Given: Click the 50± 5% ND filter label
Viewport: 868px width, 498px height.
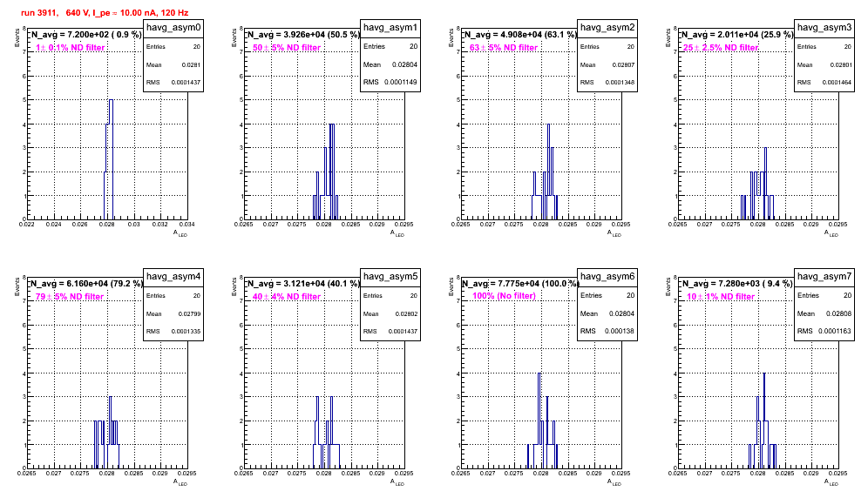Looking at the screenshot, I should pos(287,48).
